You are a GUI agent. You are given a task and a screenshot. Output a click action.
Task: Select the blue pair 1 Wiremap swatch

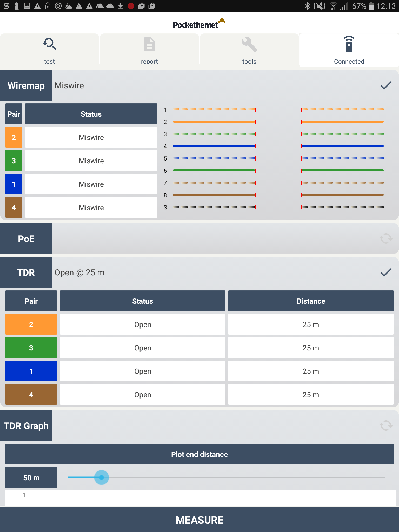click(14, 184)
